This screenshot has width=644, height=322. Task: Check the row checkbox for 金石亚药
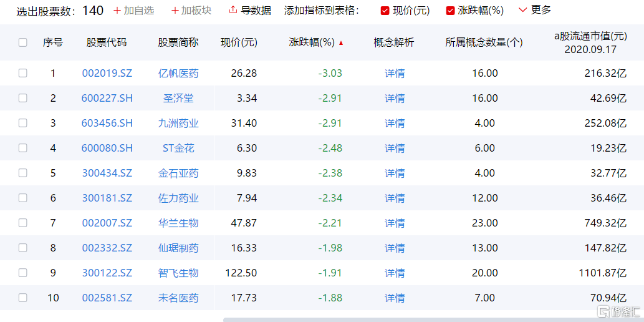pos(22,173)
